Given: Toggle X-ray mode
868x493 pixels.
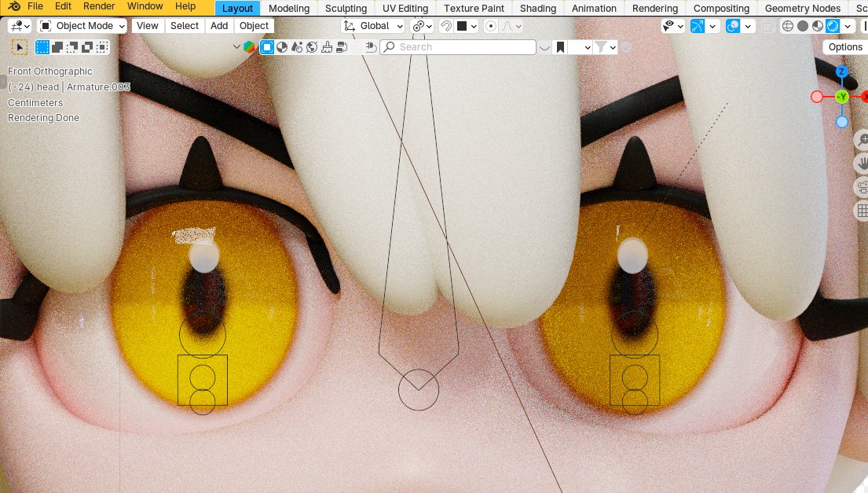Looking at the screenshot, I should (767, 26).
